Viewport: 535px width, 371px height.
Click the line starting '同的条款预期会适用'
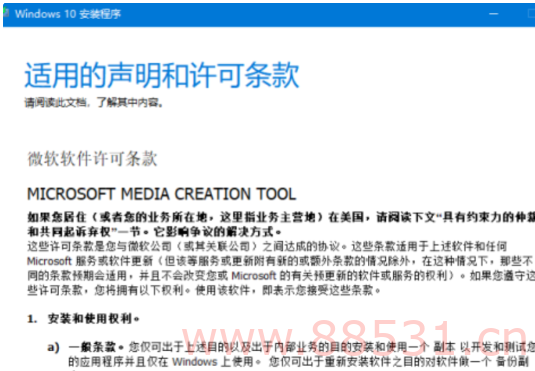pos(281,276)
